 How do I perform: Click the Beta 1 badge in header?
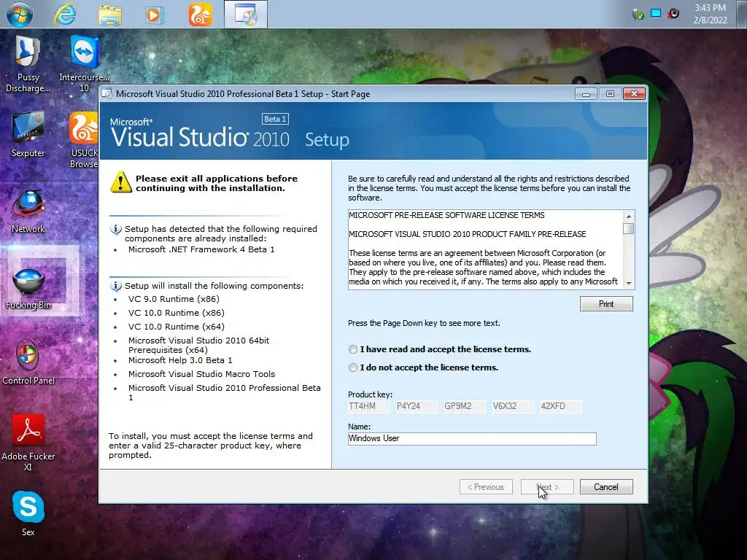click(275, 119)
